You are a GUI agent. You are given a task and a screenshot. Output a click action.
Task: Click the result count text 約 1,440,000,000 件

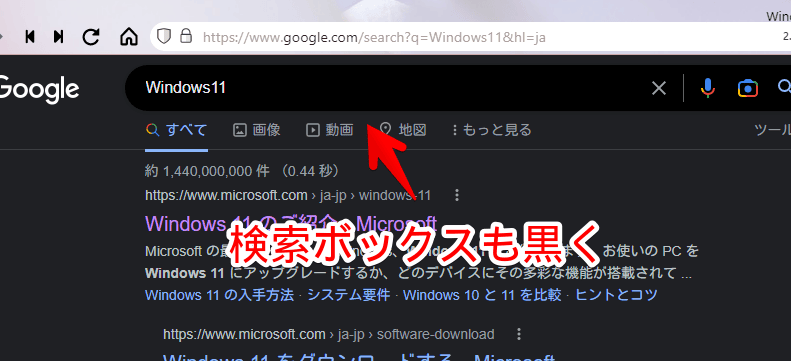point(207,171)
